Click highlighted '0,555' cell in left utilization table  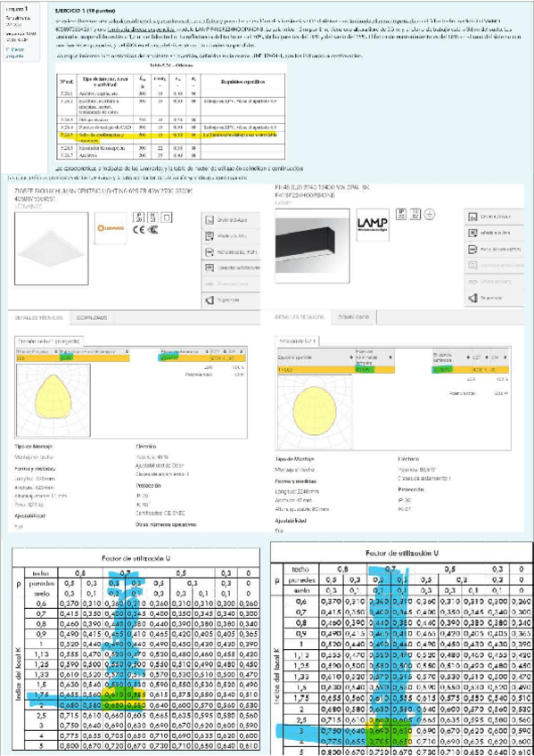pos(136,694)
